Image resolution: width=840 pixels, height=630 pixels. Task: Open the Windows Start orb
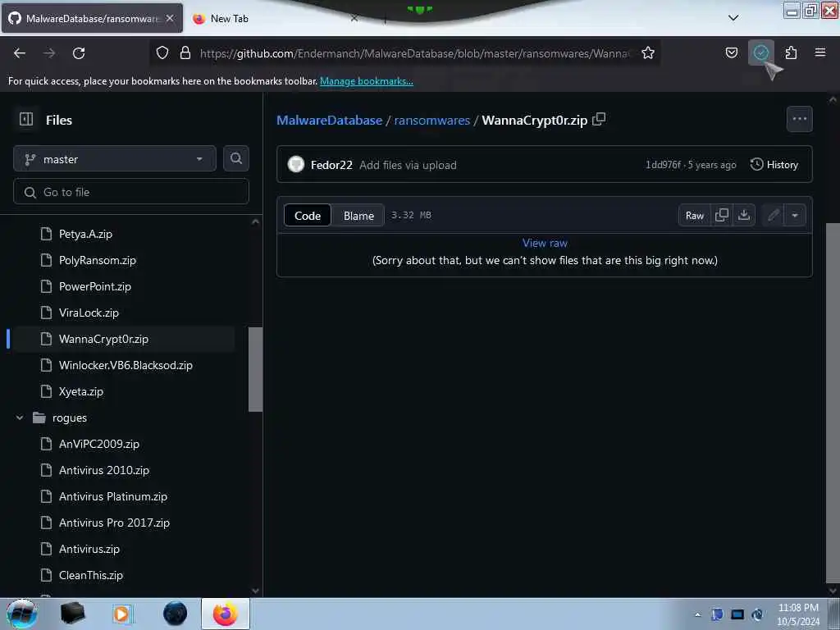(22, 614)
